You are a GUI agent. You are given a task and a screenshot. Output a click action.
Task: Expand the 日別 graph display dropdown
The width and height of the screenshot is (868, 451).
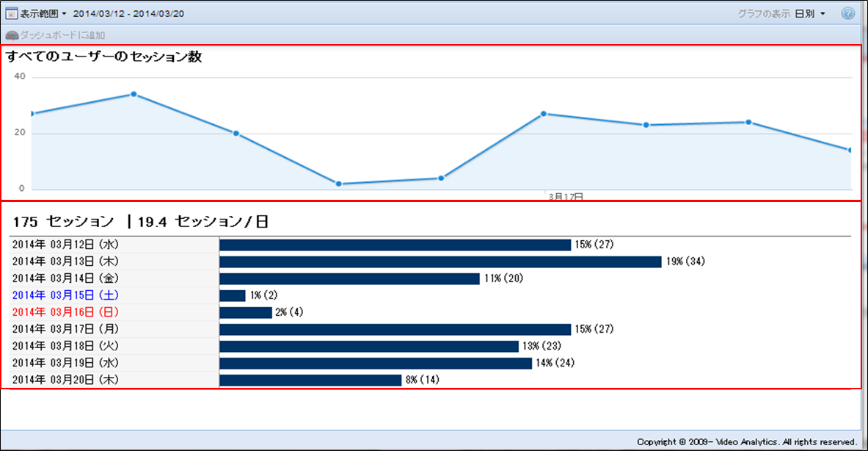click(810, 14)
